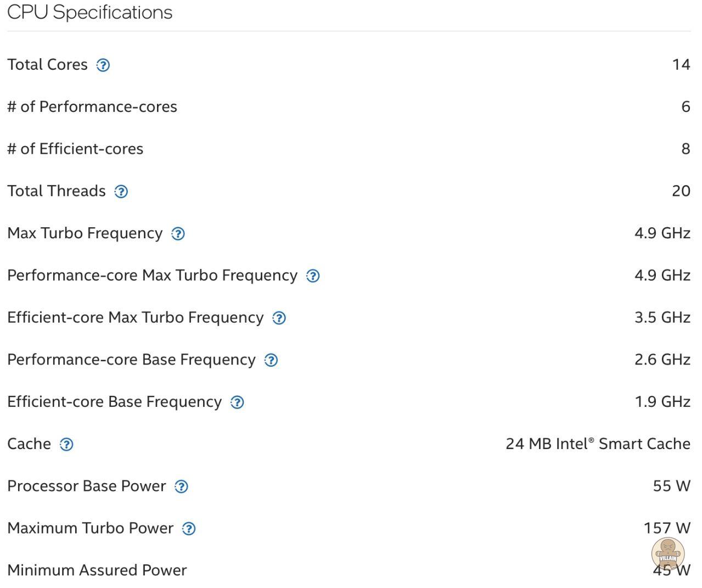This screenshot has height=588, width=702.
Task: Open Performance-core Base Frequency help icon
Action: tap(271, 360)
